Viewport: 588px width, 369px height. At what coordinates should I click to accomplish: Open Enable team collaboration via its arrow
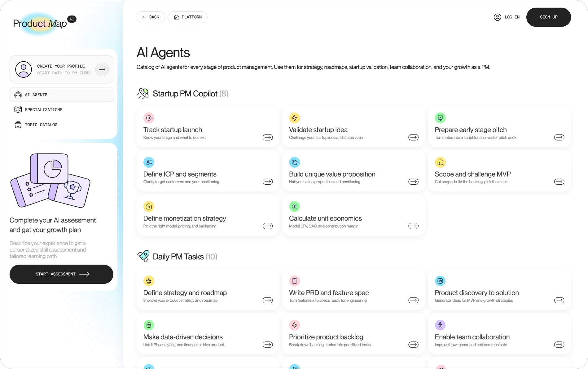coord(559,345)
